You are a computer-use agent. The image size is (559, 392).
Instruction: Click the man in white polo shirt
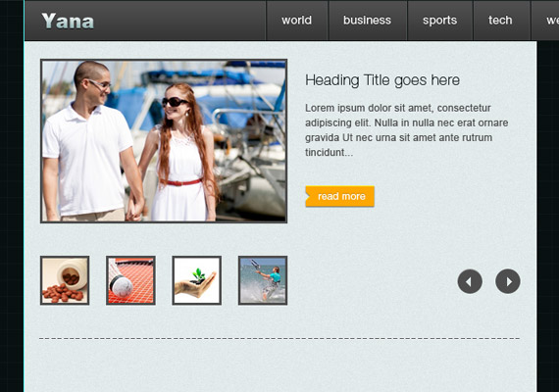click(x=91, y=142)
